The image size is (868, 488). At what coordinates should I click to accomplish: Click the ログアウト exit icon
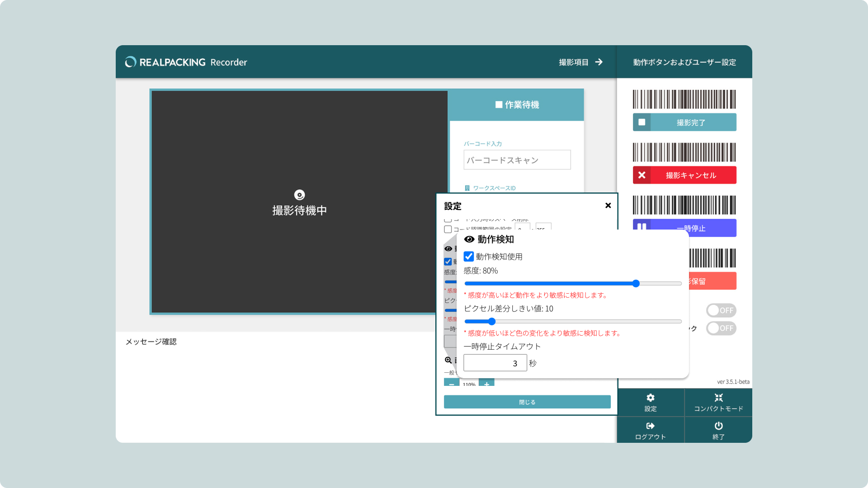[x=650, y=426]
